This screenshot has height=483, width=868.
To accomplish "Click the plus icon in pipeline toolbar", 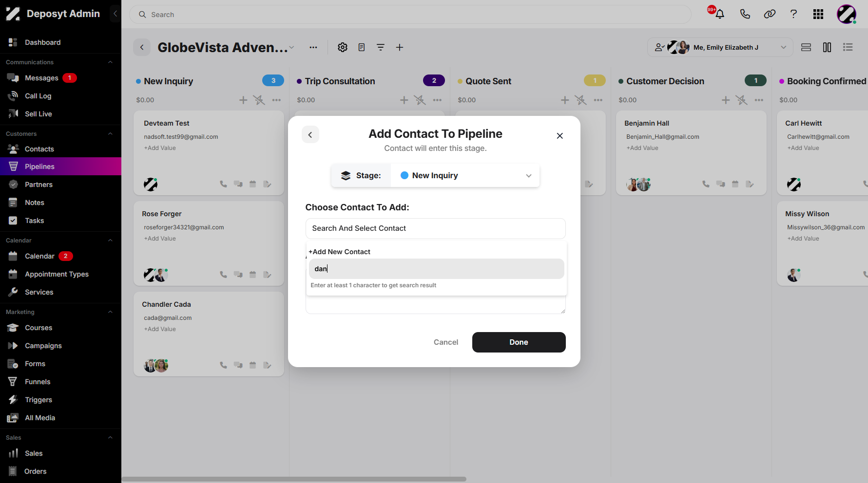I will (400, 47).
